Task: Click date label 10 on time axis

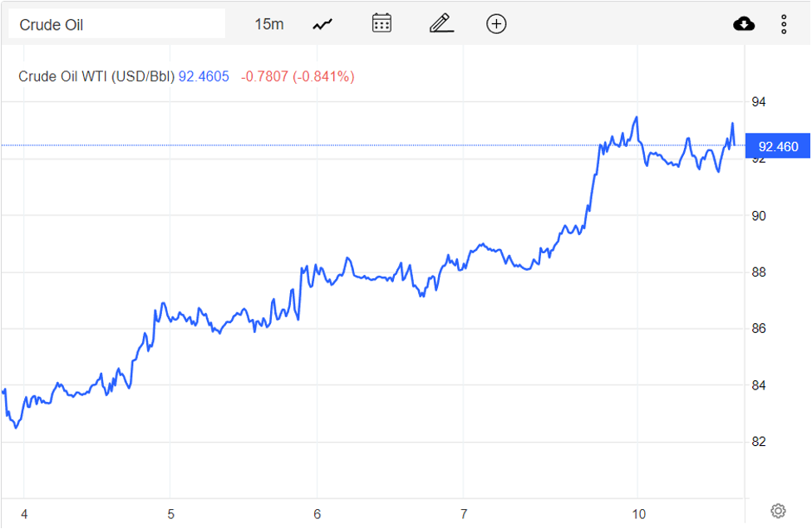Action: [x=639, y=514]
